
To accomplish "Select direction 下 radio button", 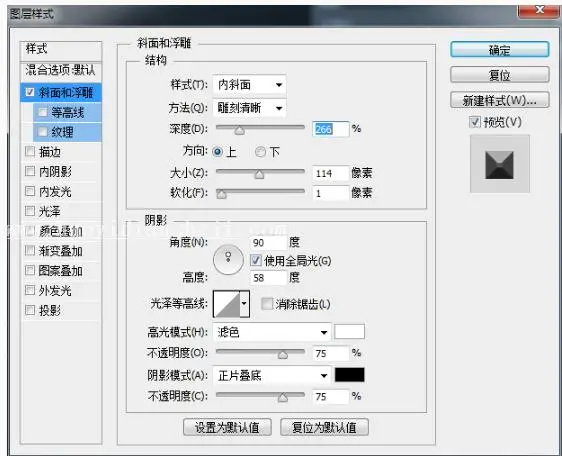I will [x=260, y=152].
